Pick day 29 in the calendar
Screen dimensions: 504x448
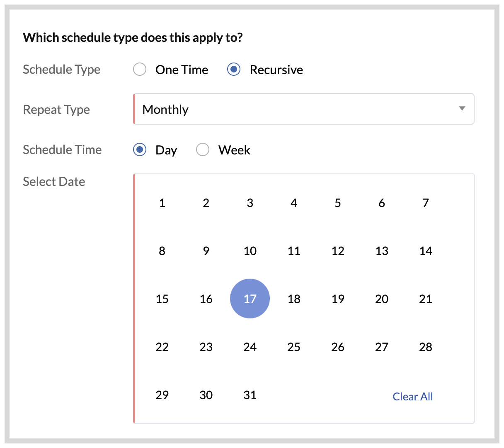click(x=162, y=395)
